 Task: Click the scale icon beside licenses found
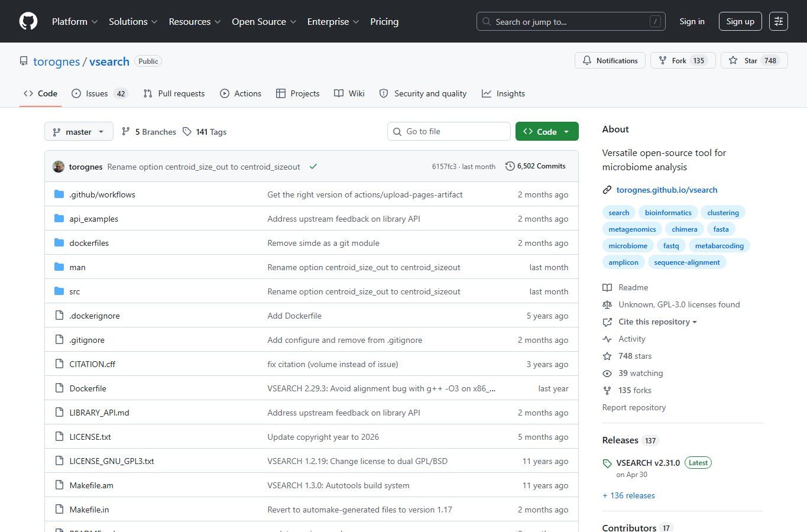point(607,305)
